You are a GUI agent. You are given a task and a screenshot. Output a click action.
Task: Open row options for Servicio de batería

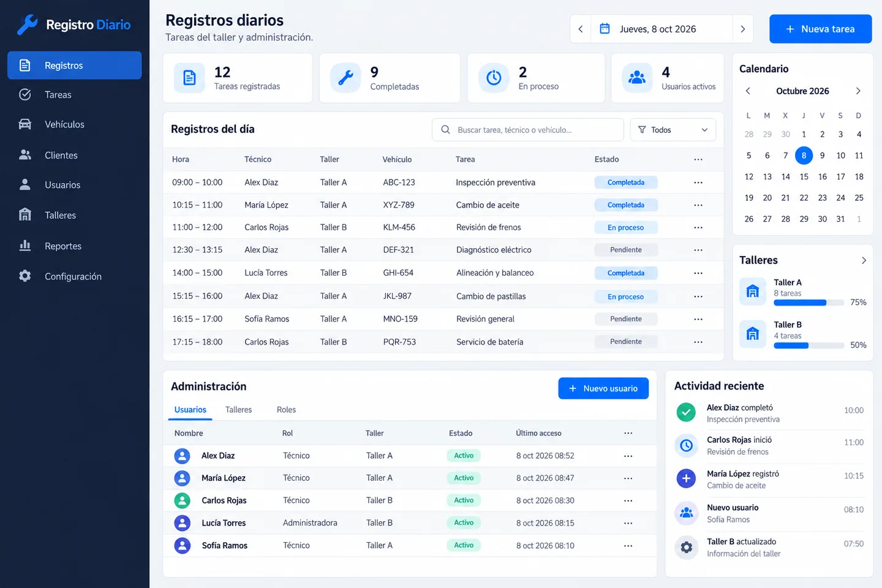(x=698, y=342)
